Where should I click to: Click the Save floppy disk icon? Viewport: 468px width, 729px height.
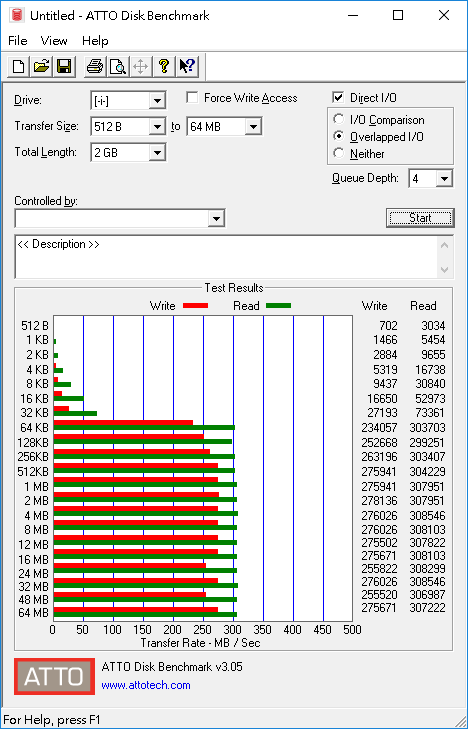(x=64, y=66)
